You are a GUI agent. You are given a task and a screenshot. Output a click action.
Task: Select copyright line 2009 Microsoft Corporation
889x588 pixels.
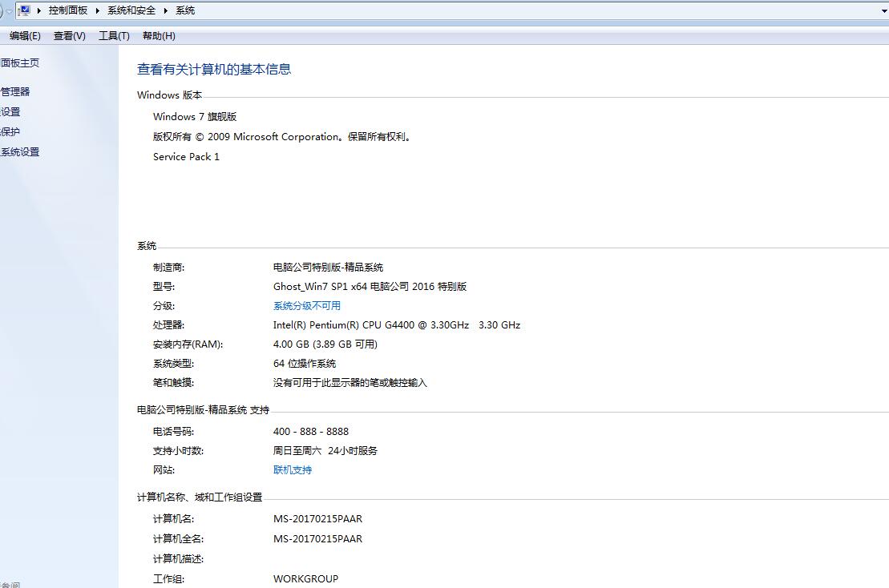[282, 137]
